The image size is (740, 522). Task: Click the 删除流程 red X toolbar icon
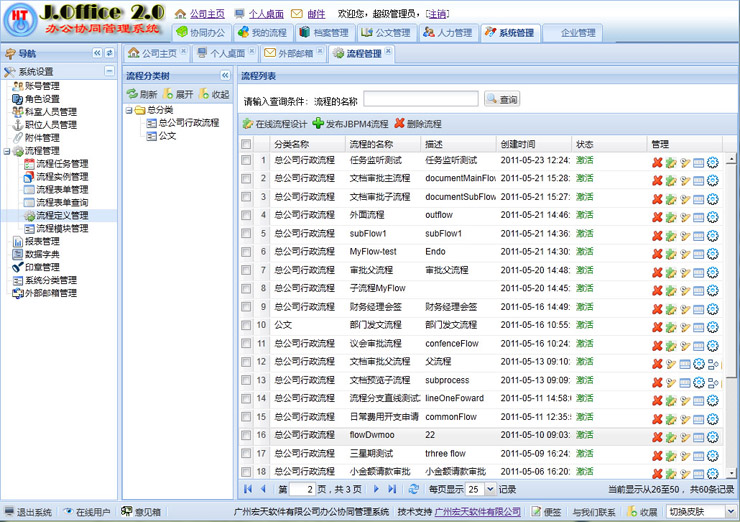click(x=399, y=124)
